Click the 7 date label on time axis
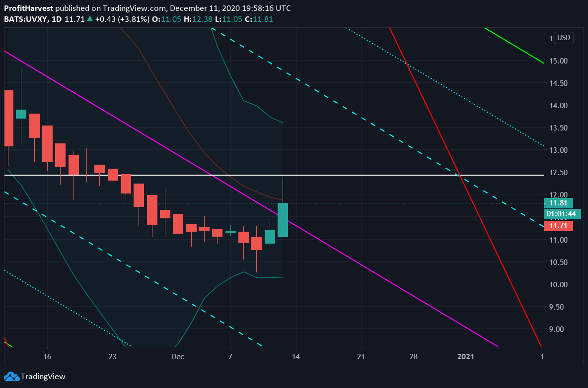The width and height of the screenshot is (588, 388). [x=230, y=357]
